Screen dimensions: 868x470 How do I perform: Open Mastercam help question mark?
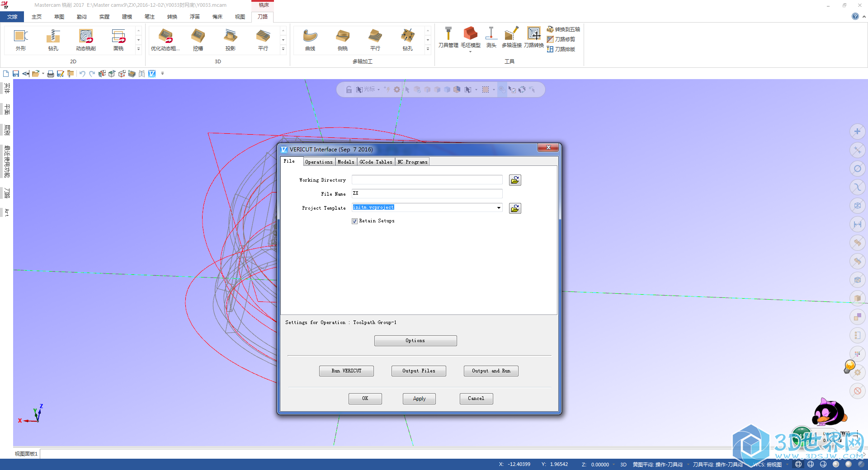855,16
